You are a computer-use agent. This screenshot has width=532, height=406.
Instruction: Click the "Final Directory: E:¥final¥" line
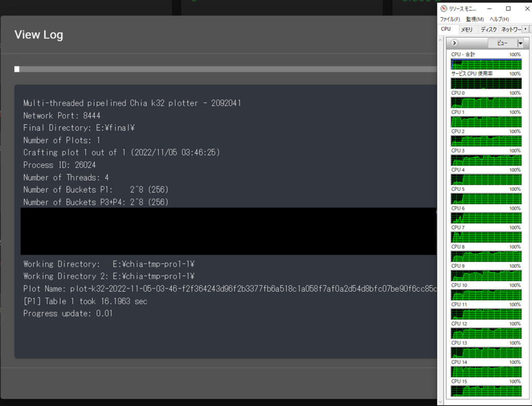[x=79, y=128]
